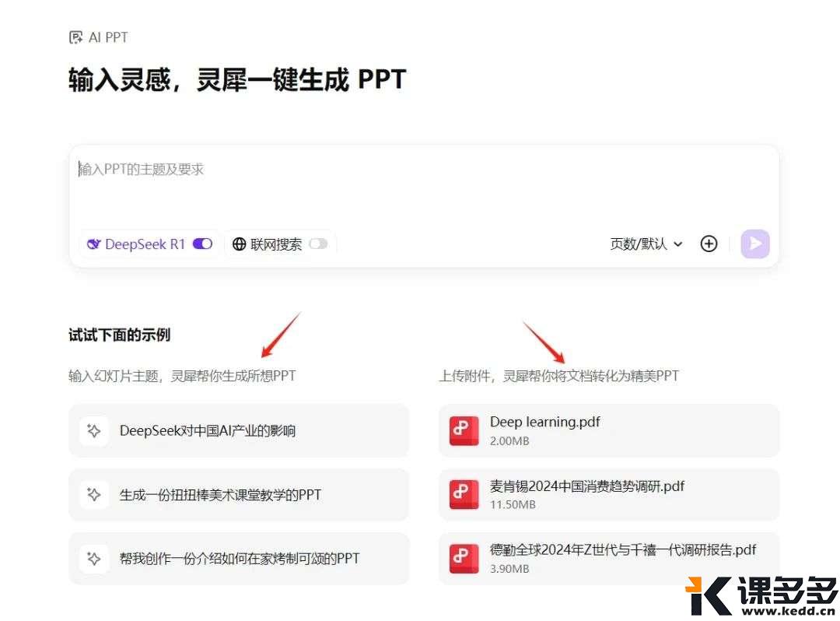Click the globe icon beside 联网搜索
The image size is (840, 621).
239,244
